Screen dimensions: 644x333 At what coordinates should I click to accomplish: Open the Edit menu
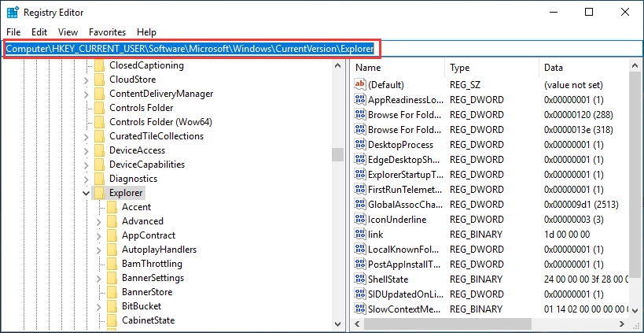tap(39, 32)
